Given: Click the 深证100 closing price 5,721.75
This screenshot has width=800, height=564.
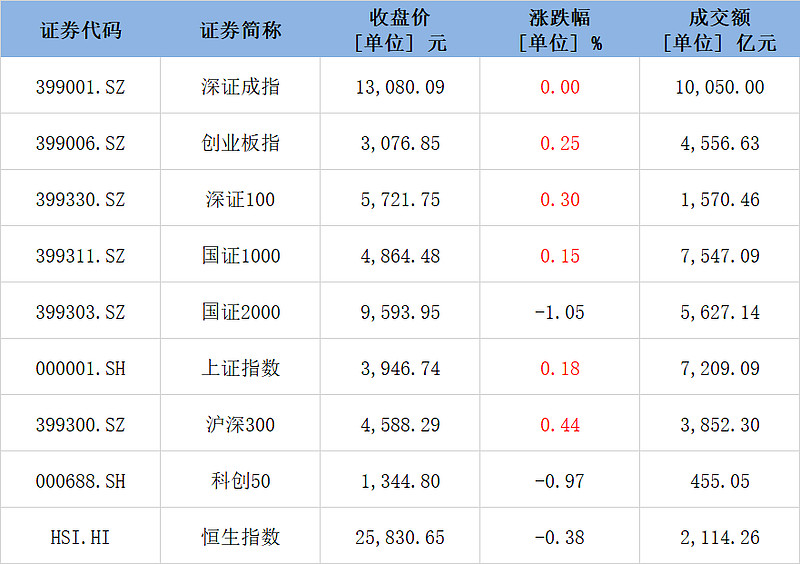Looking at the screenshot, I should pyautogui.click(x=400, y=200).
